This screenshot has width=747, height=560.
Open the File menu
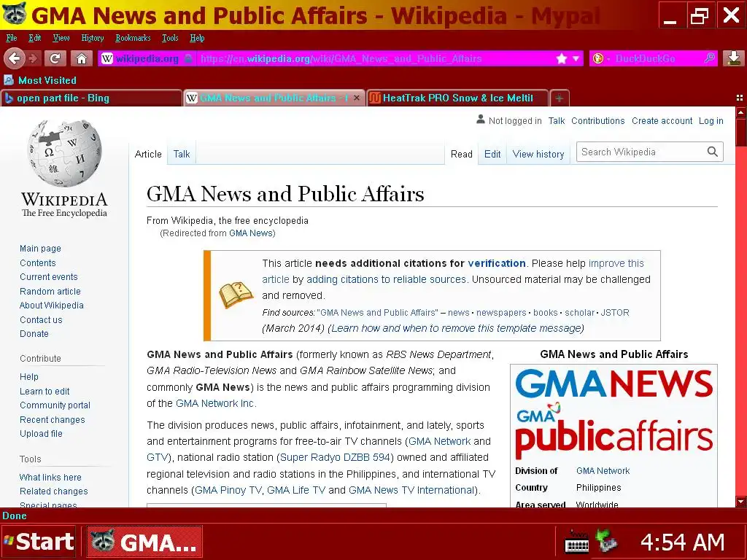click(x=12, y=38)
